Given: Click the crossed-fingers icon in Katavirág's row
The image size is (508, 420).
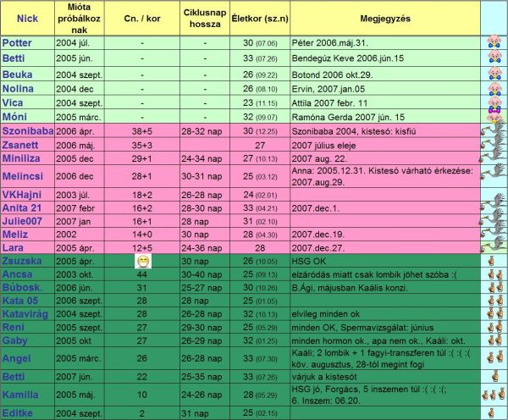Looking at the screenshot, I should (493, 314).
